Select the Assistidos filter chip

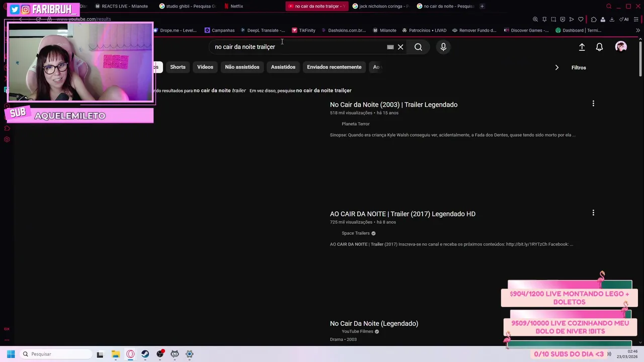click(x=283, y=67)
